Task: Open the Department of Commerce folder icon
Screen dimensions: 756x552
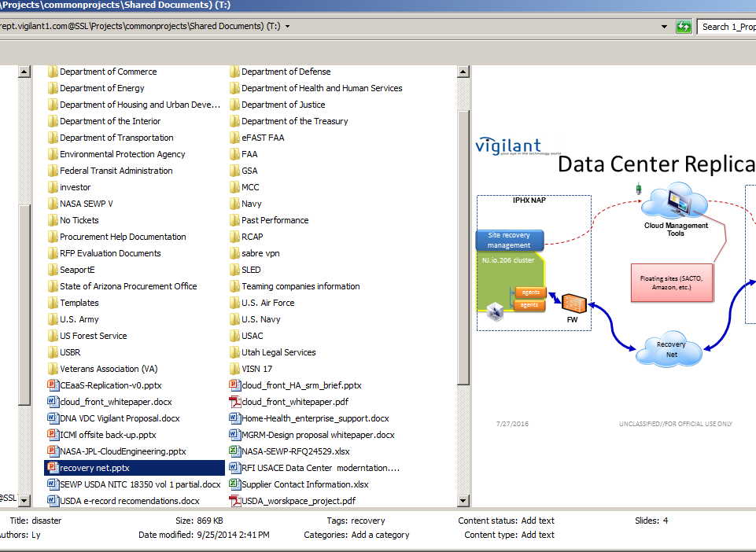Action: (x=53, y=72)
